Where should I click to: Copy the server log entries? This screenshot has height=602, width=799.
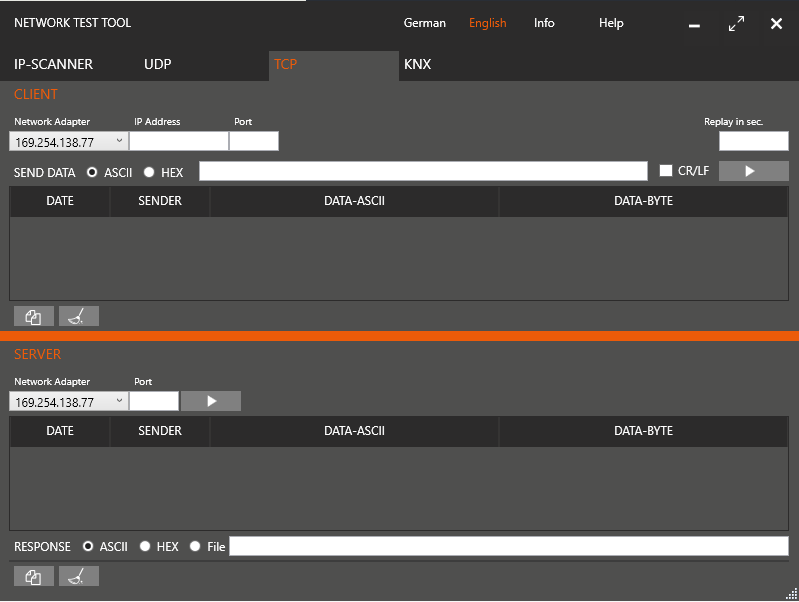click(x=34, y=577)
